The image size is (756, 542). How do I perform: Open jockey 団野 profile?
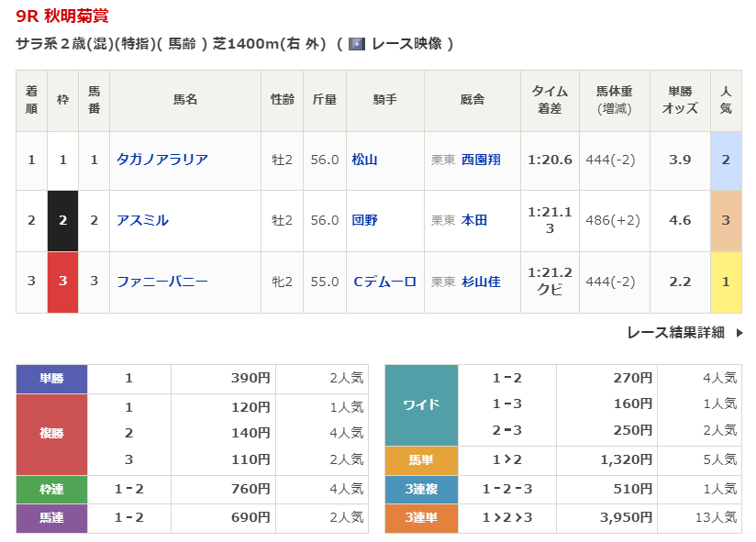coord(364,220)
